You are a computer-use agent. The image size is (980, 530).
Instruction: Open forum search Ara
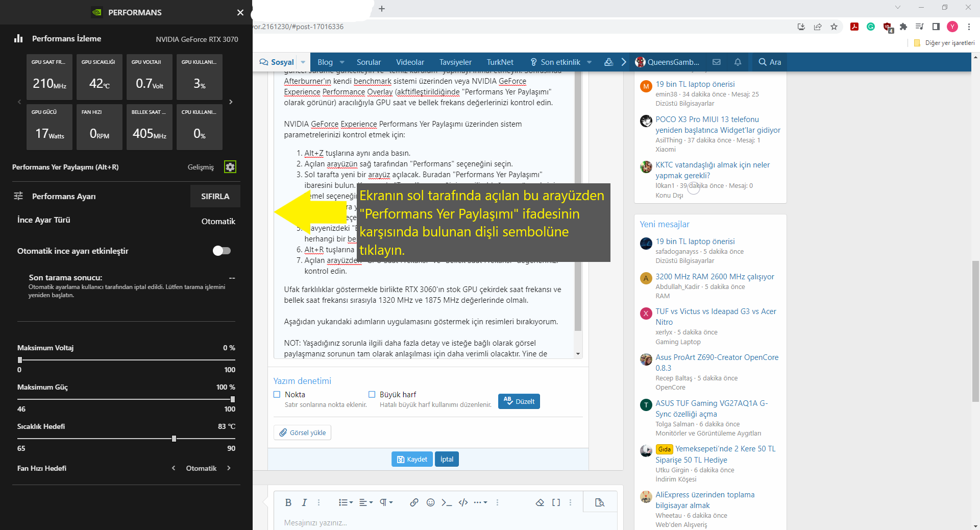click(770, 62)
